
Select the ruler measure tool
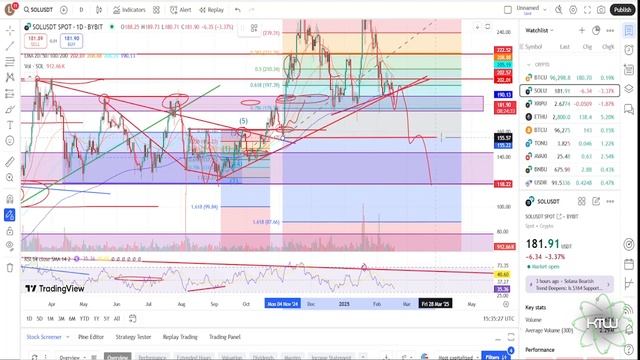tap(10, 162)
